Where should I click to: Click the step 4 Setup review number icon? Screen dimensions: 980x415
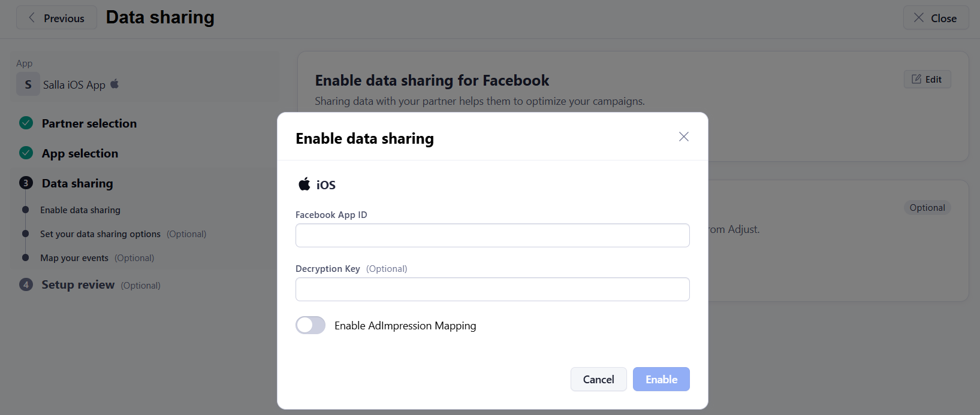26,285
